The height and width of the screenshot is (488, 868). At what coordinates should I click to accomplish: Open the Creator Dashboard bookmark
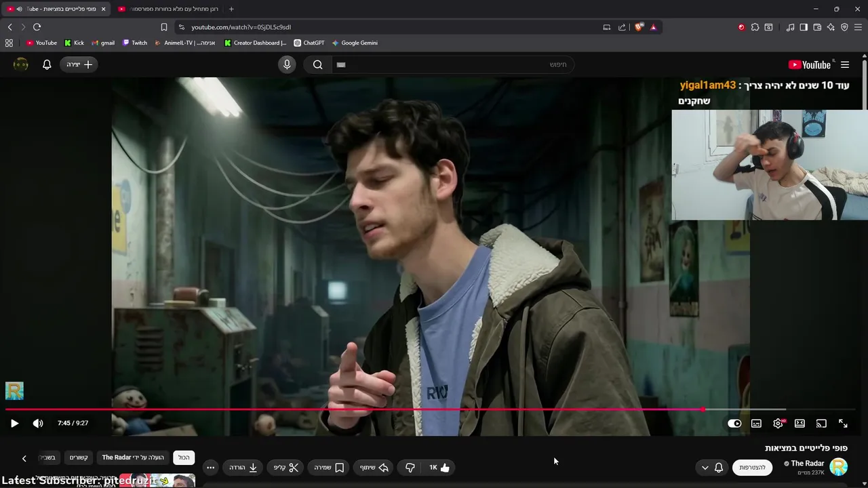(x=256, y=43)
